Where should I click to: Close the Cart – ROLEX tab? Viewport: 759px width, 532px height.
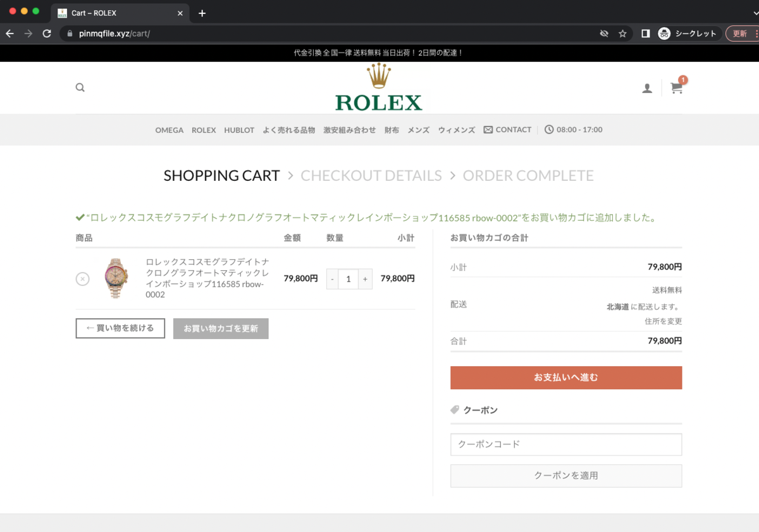tap(180, 13)
